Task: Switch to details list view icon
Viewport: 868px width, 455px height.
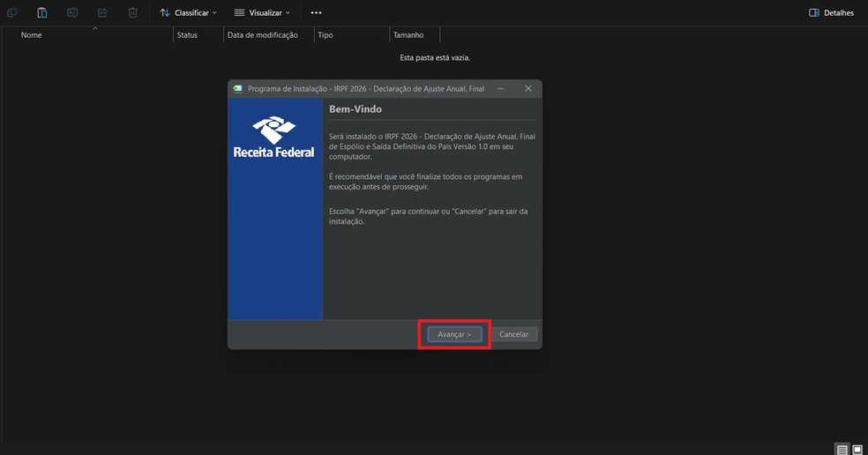Action: pyautogui.click(x=842, y=450)
